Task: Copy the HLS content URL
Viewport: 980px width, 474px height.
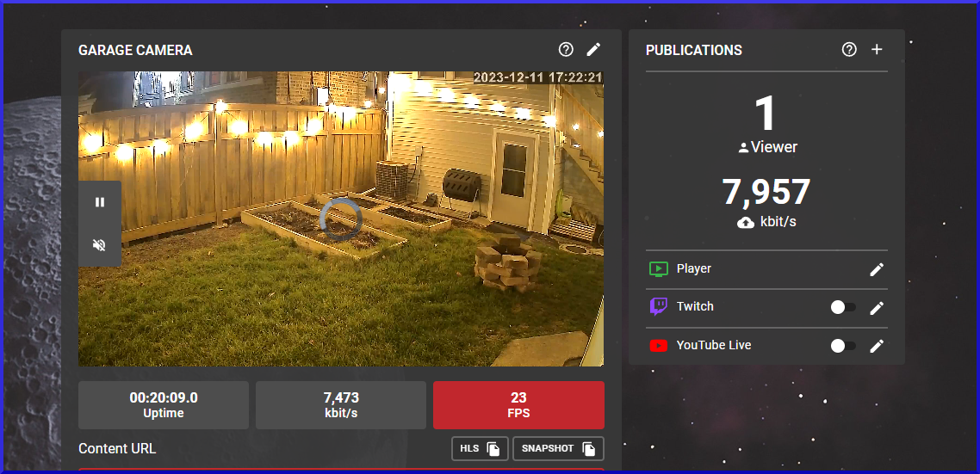Action: 480,449
